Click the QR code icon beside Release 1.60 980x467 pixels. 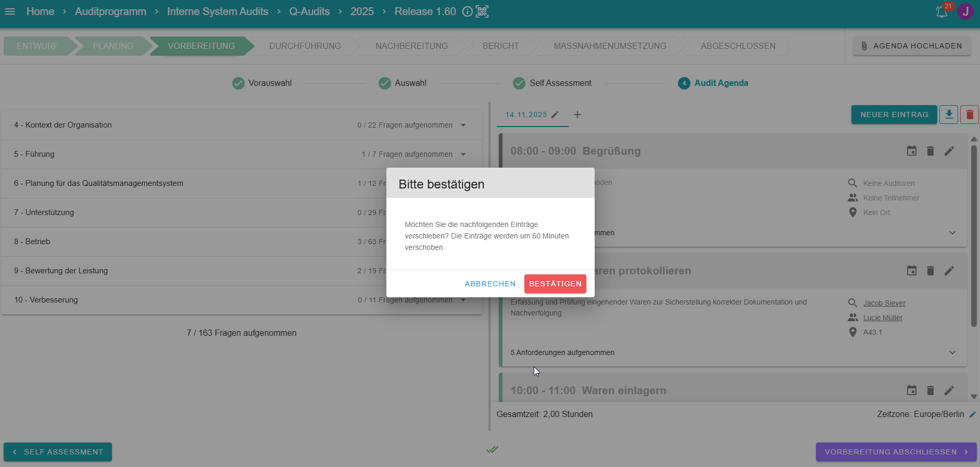pos(482,11)
